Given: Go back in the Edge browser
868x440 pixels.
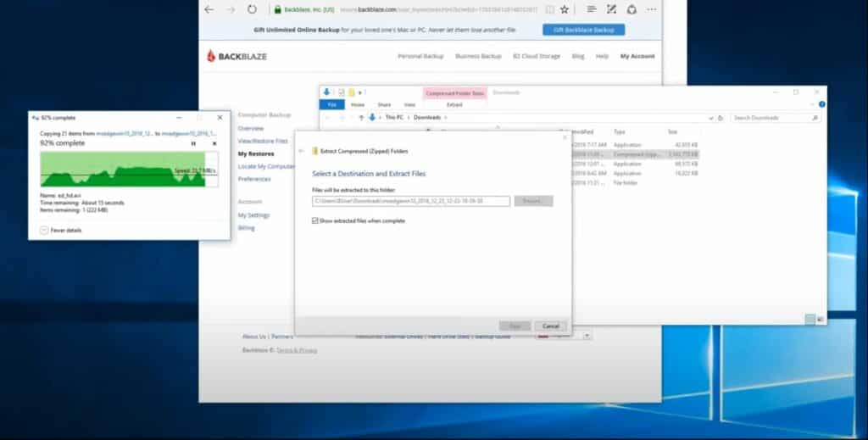Looking at the screenshot, I should [x=209, y=9].
